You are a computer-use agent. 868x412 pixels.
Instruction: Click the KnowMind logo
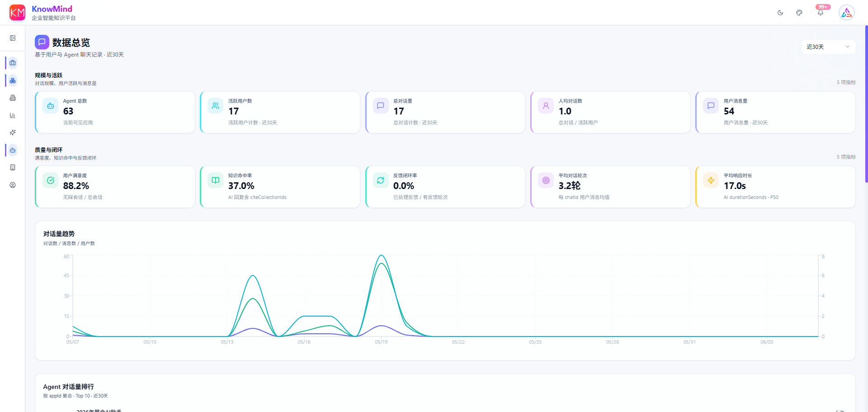pyautogui.click(x=17, y=13)
